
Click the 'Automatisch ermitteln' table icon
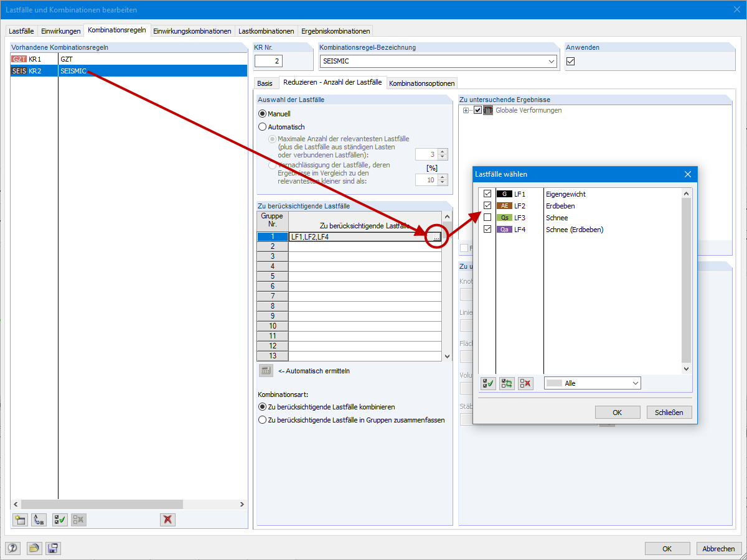click(x=266, y=371)
